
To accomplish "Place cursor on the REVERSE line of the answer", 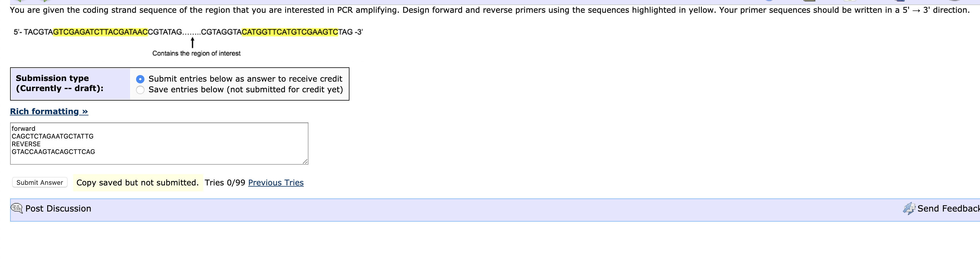I will pyautogui.click(x=26, y=144).
